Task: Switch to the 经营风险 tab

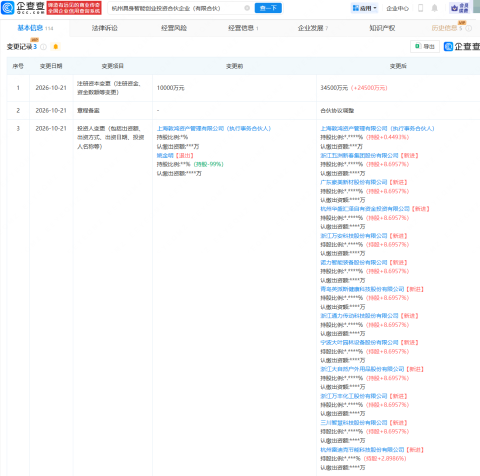Action: coord(174,28)
